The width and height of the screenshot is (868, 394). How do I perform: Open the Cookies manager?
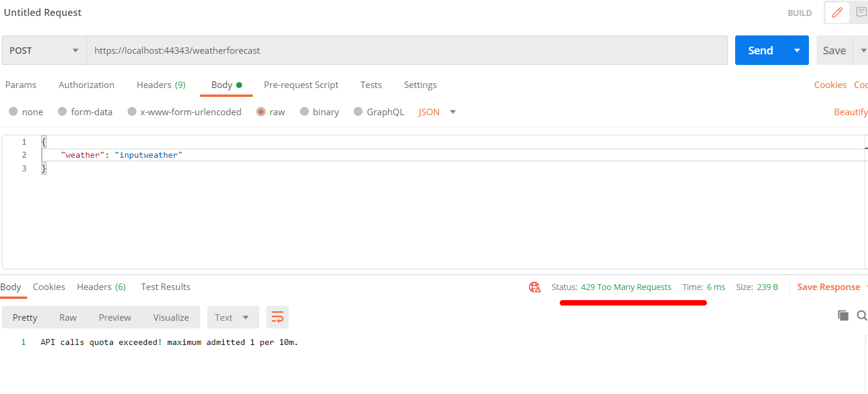(830, 84)
